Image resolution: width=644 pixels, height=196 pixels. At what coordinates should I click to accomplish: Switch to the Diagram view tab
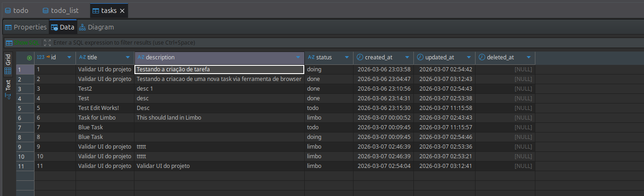[x=96, y=27]
